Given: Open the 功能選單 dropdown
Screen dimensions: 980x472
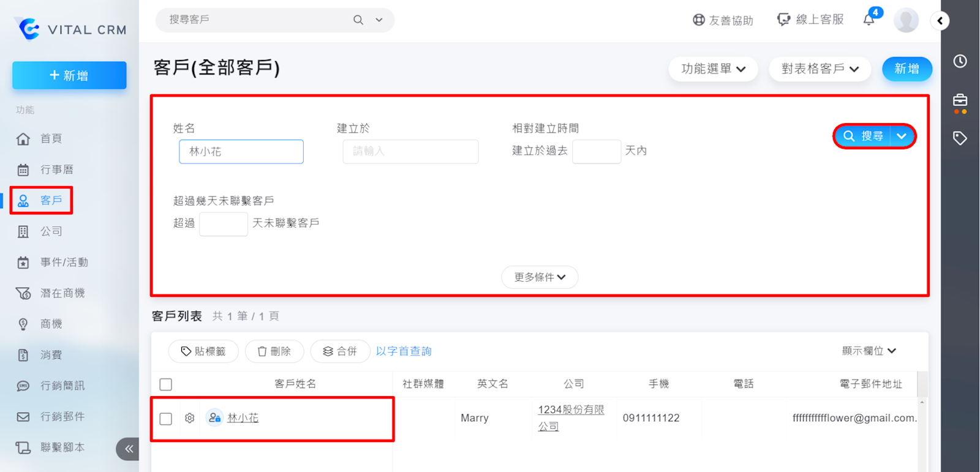Looking at the screenshot, I should point(713,69).
